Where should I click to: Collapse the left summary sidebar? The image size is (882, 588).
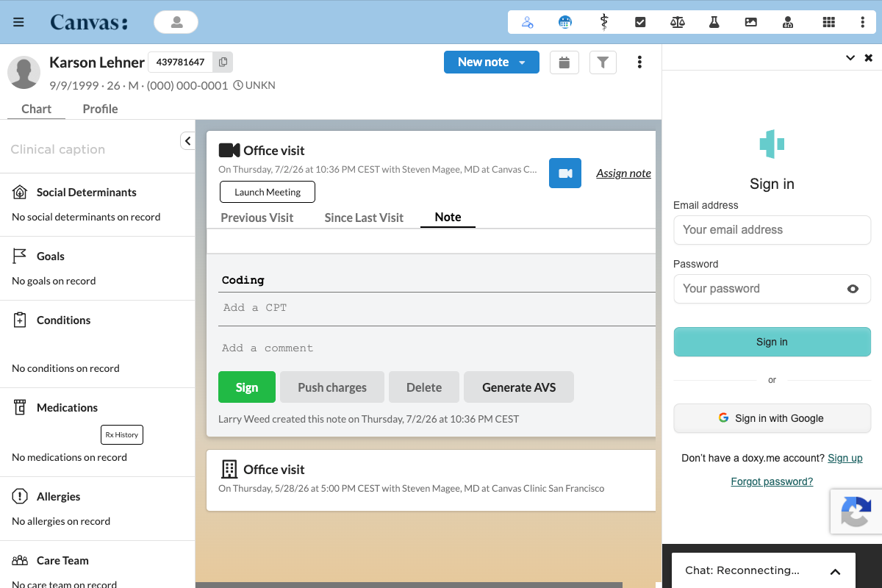tap(187, 141)
